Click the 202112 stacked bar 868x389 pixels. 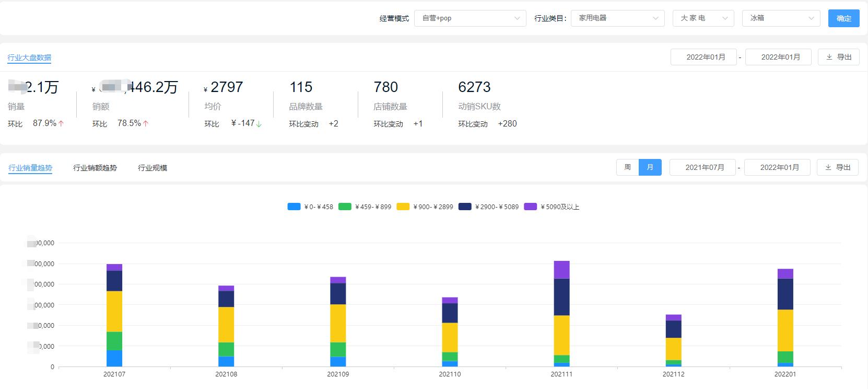(x=673, y=340)
